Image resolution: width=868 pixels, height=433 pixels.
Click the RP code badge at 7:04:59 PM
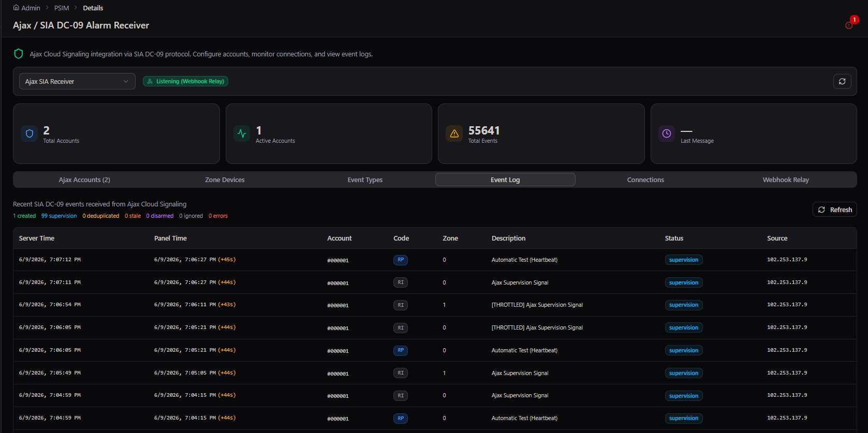point(401,419)
